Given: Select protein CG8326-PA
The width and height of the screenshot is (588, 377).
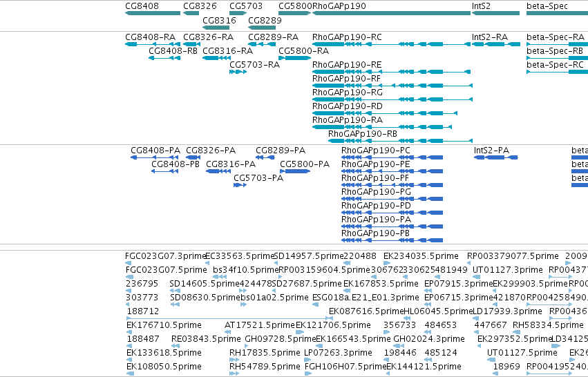Looking at the screenshot, I should [193, 157].
